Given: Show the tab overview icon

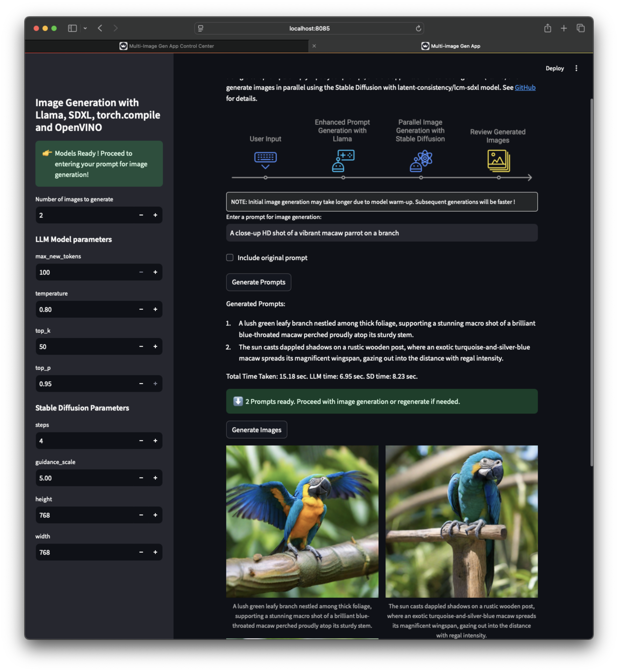Looking at the screenshot, I should tap(581, 28).
